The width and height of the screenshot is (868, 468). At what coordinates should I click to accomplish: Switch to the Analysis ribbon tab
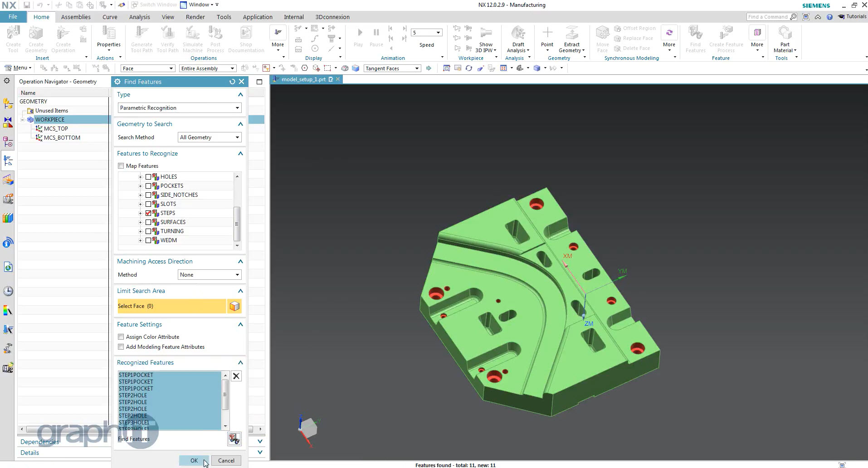click(139, 17)
